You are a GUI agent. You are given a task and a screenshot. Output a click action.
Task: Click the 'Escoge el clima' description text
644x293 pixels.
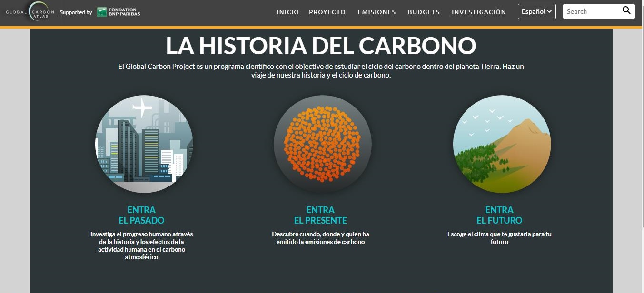point(499,238)
